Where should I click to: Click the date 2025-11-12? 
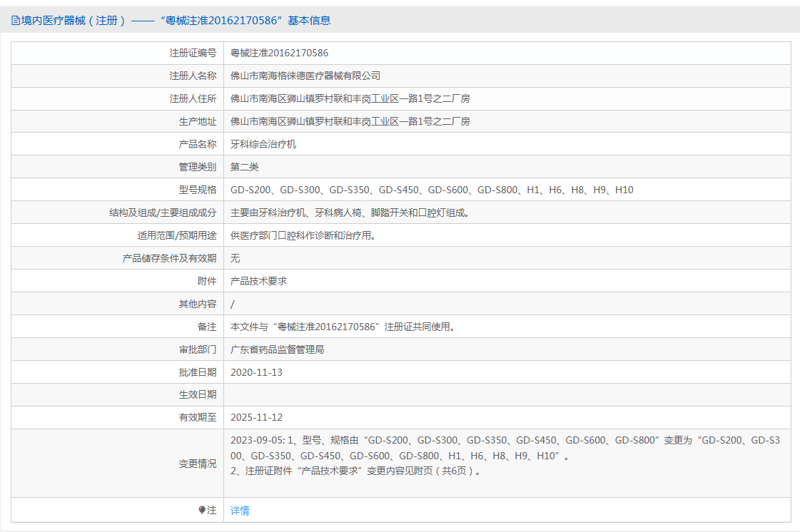(x=256, y=417)
